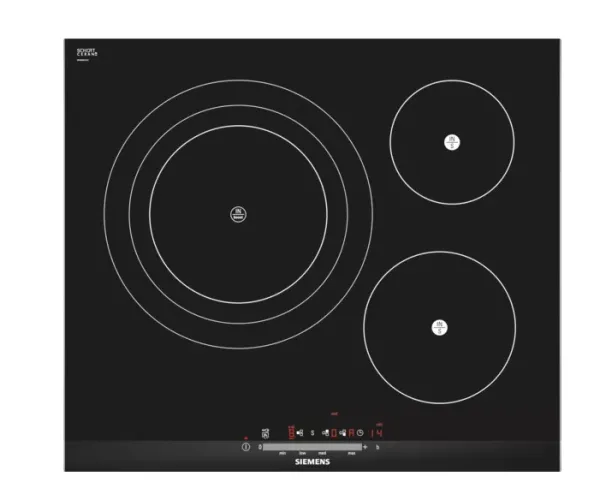Tap the child lock key symbol
The height and width of the screenshot is (488, 600).
pyautogui.click(x=266, y=433)
